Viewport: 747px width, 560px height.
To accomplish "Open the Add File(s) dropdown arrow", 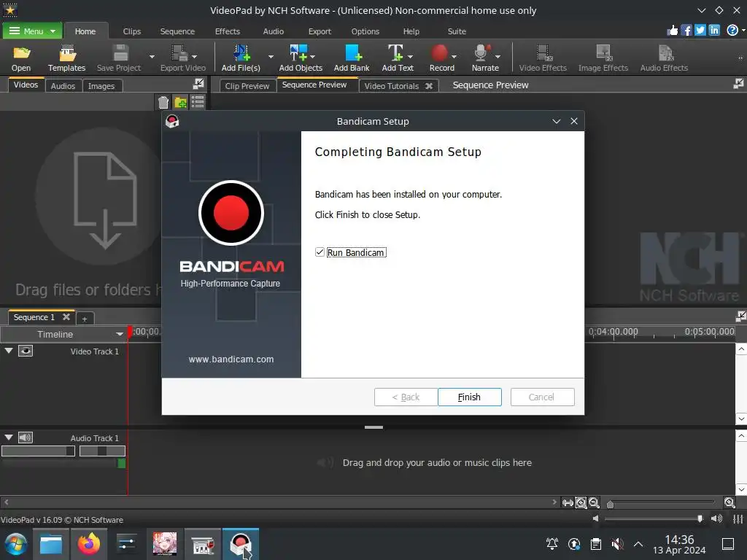I will (271, 57).
